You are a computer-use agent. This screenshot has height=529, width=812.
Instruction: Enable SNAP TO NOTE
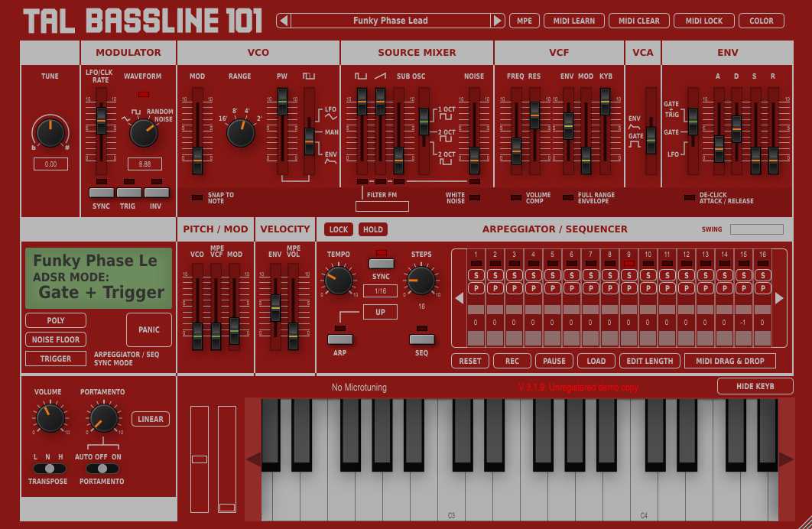197,198
